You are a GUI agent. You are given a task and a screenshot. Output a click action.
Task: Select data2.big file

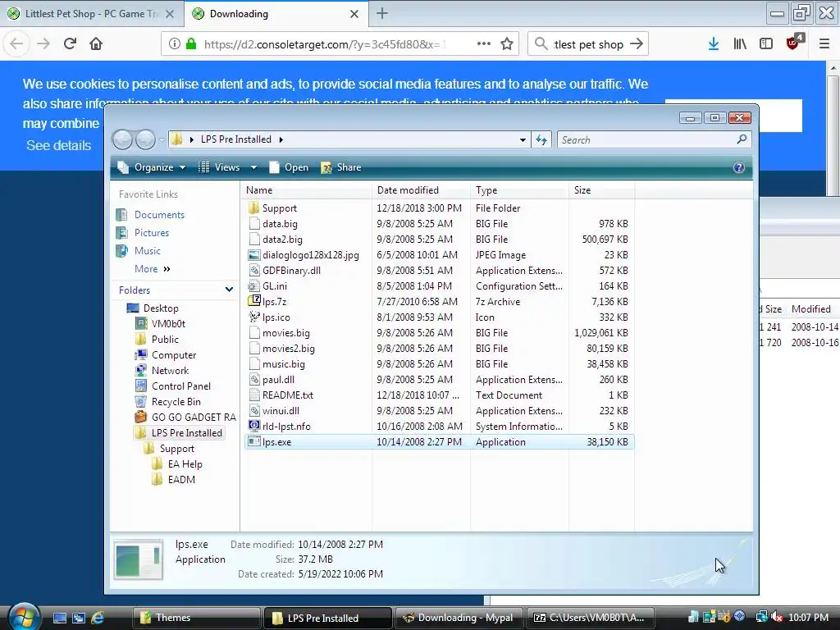point(282,240)
